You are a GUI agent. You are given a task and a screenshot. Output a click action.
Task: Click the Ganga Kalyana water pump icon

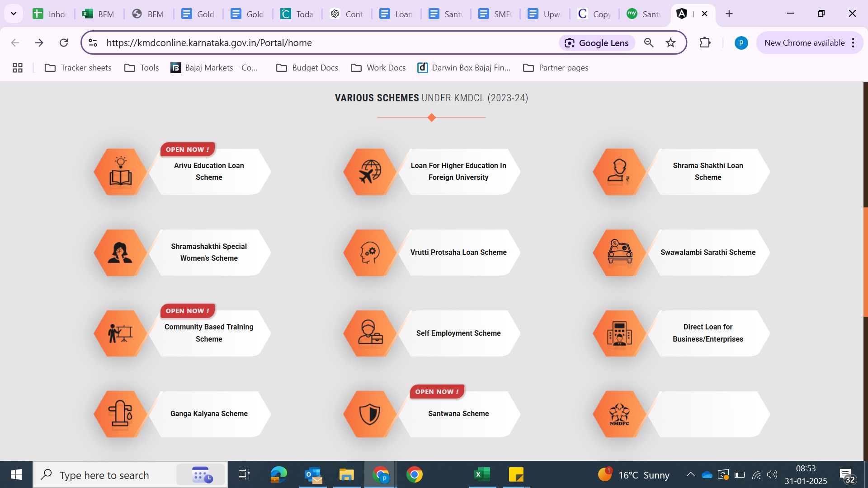coord(120,414)
